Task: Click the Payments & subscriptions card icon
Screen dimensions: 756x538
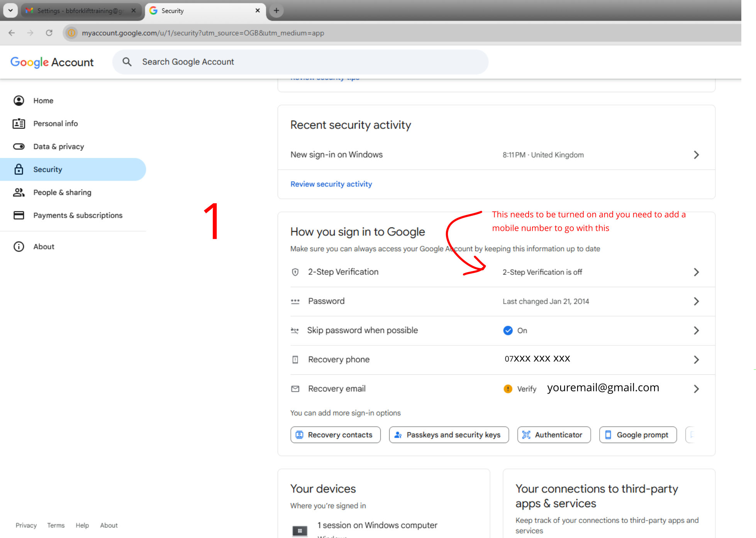Action: pos(19,215)
